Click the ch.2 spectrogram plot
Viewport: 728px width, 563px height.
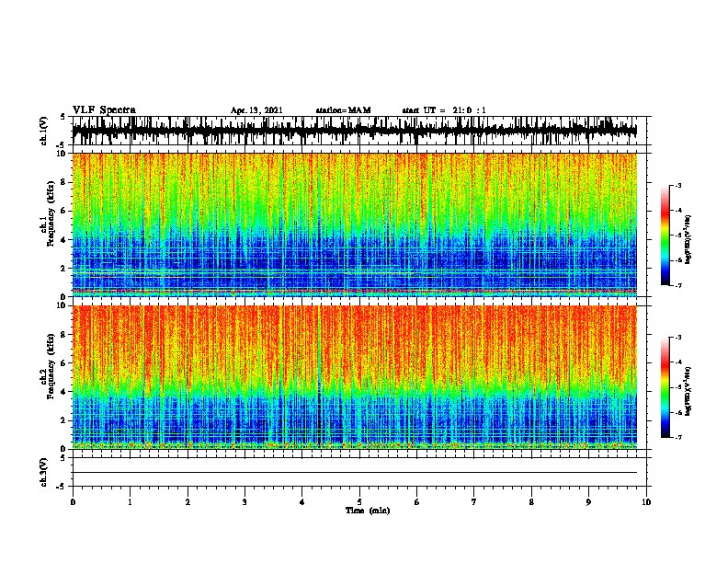tap(355, 377)
